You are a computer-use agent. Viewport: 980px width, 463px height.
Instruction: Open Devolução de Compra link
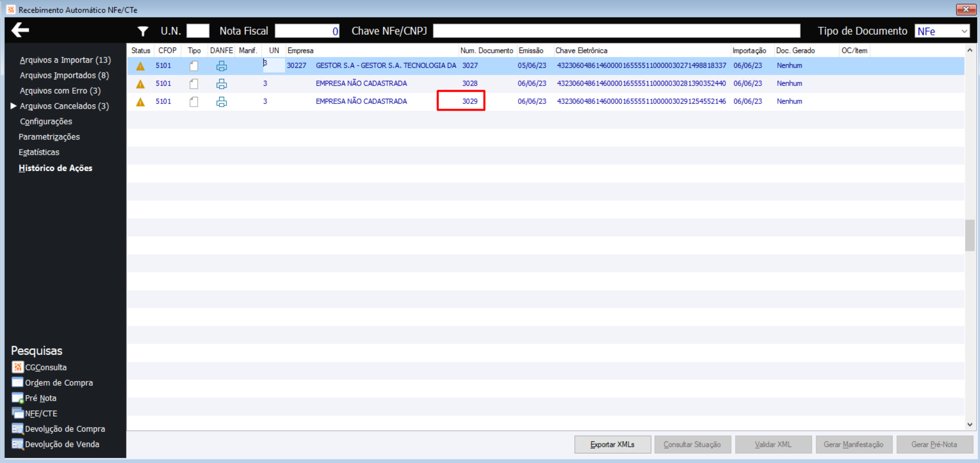tap(65, 429)
